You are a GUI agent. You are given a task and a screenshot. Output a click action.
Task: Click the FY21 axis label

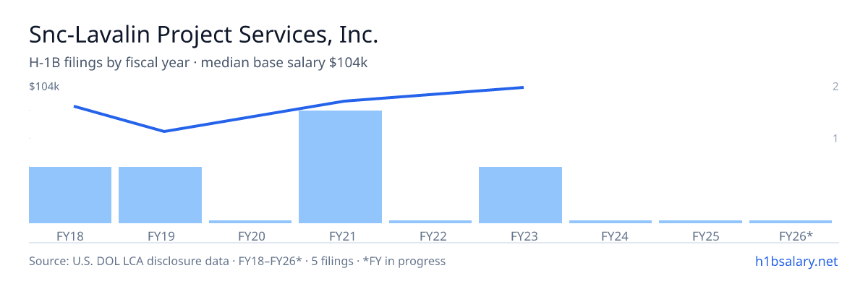pyautogui.click(x=340, y=236)
